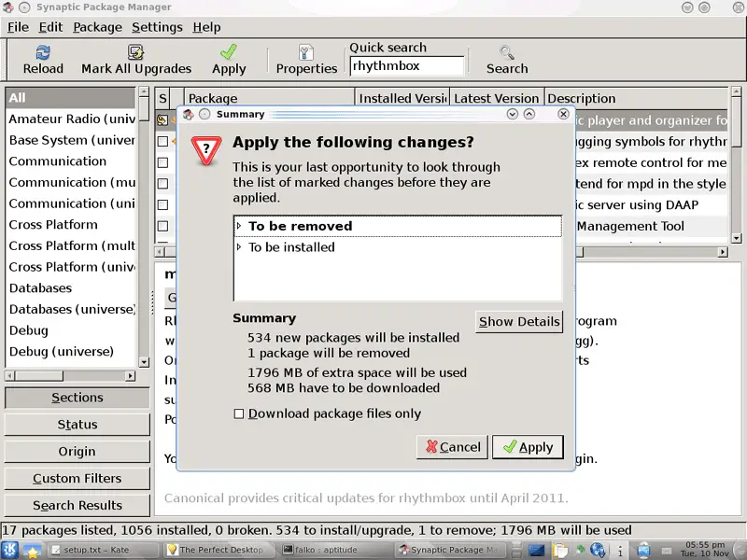
Task: Click the Synaptic Package Manager taskbar entry
Action: (x=452, y=550)
